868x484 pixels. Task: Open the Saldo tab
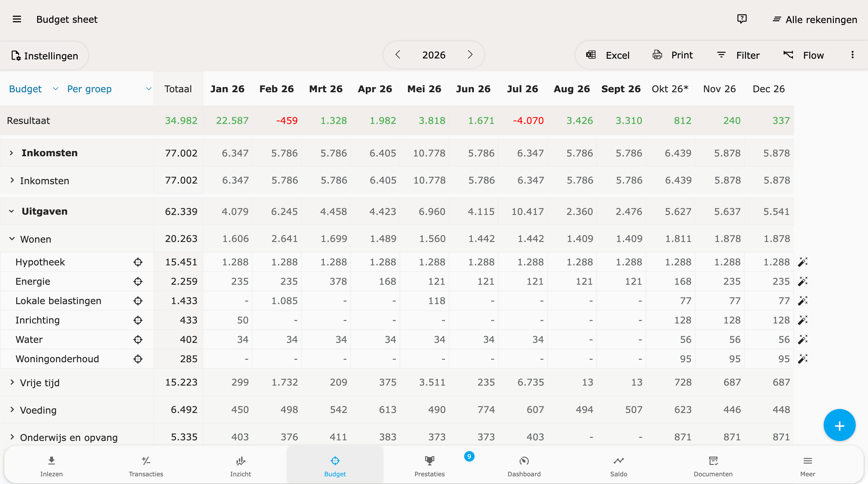tap(619, 466)
